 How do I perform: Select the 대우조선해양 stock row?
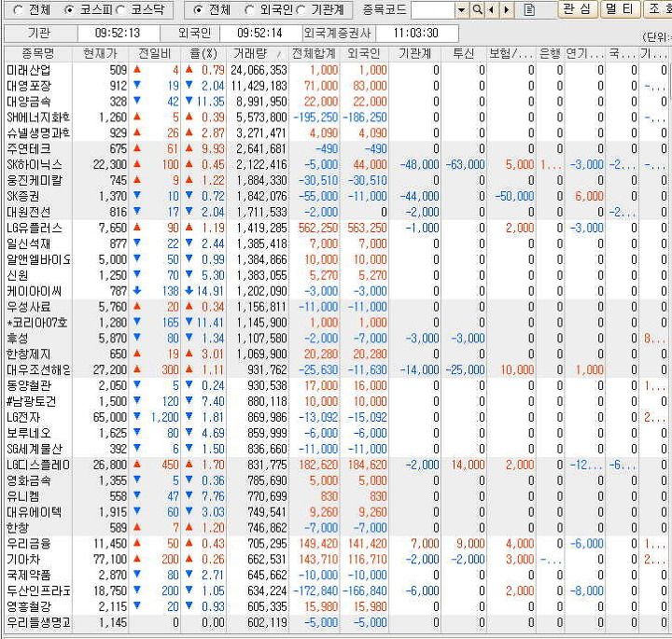coord(336,369)
